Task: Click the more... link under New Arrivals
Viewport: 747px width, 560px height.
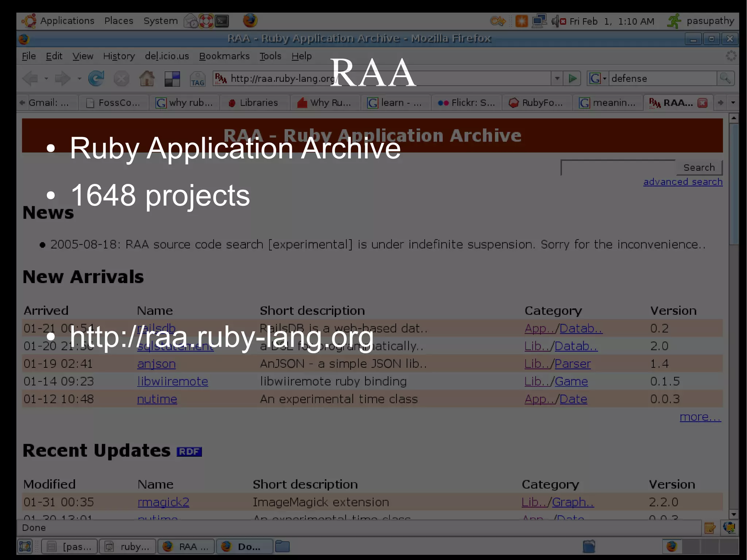Action: [x=700, y=417]
